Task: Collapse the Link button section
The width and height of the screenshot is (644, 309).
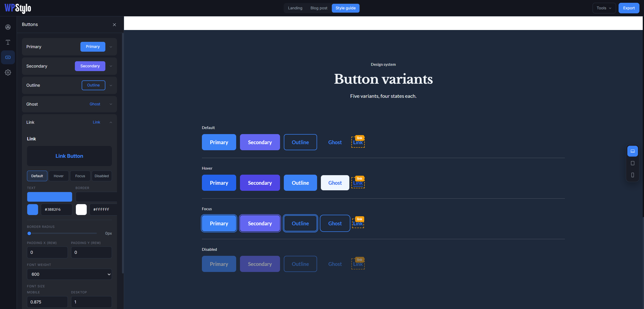Action: tap(111, 122)
